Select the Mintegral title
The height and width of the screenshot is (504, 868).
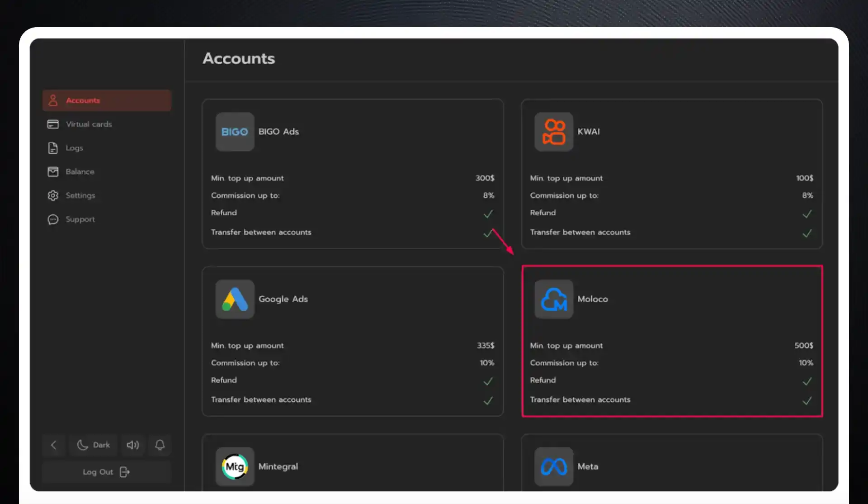click(278, 466)
